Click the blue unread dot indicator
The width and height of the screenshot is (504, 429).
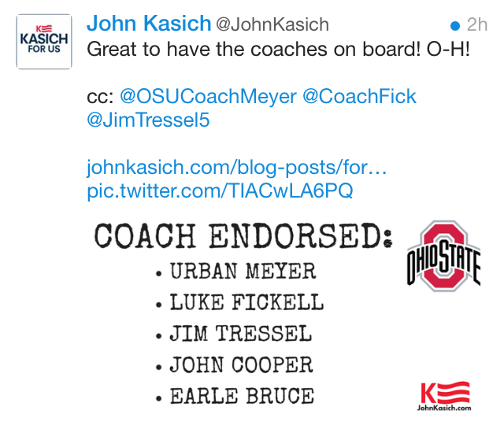[454, 25]
